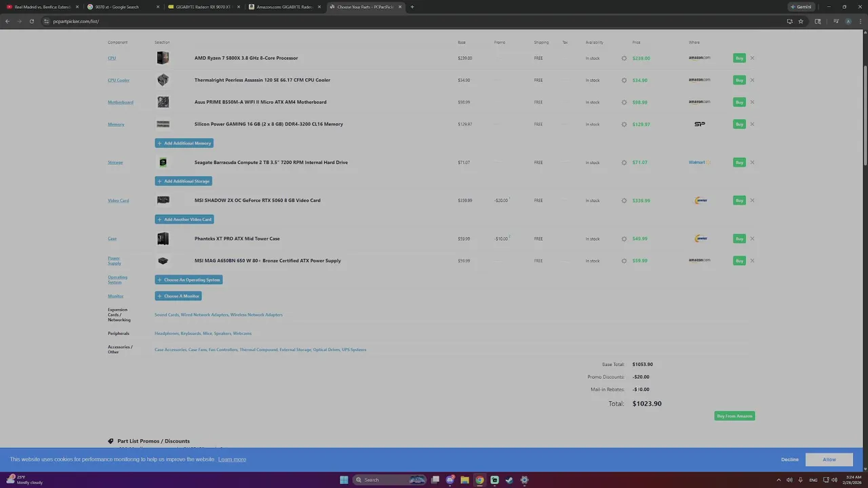
Task: Open Discord from the taskbar
Action: [450, 480]
